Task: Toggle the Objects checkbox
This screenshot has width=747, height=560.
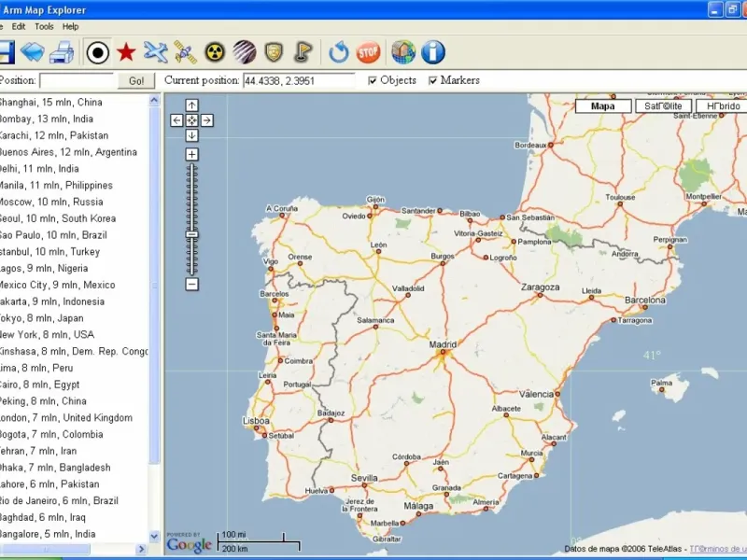Action: point(373,81)
